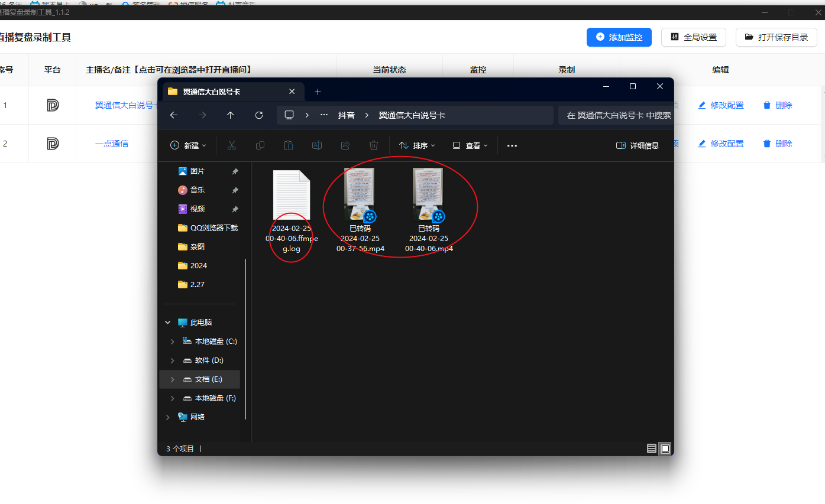Switch to the large icons view
This screenshot has height=504, width=825.
[665, 449]
